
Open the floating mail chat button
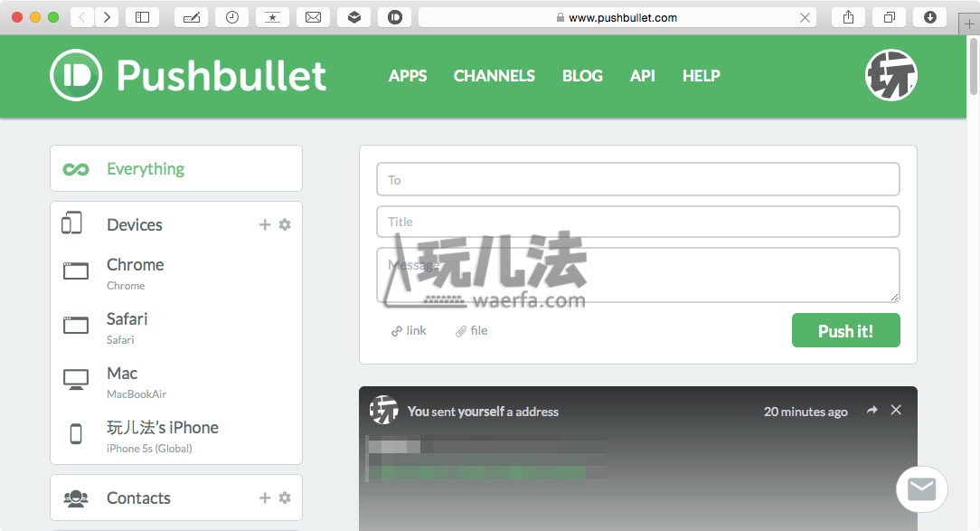[x=922, y=489]
